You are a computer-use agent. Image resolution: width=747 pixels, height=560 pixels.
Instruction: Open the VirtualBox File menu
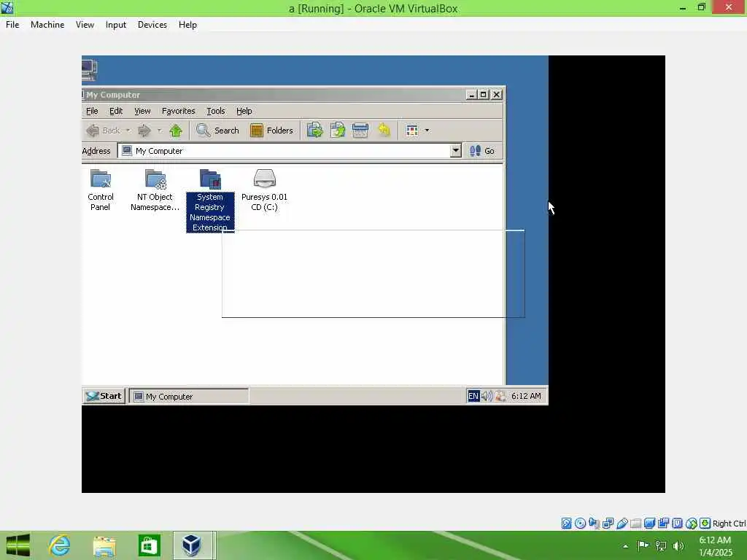(12, 25)
